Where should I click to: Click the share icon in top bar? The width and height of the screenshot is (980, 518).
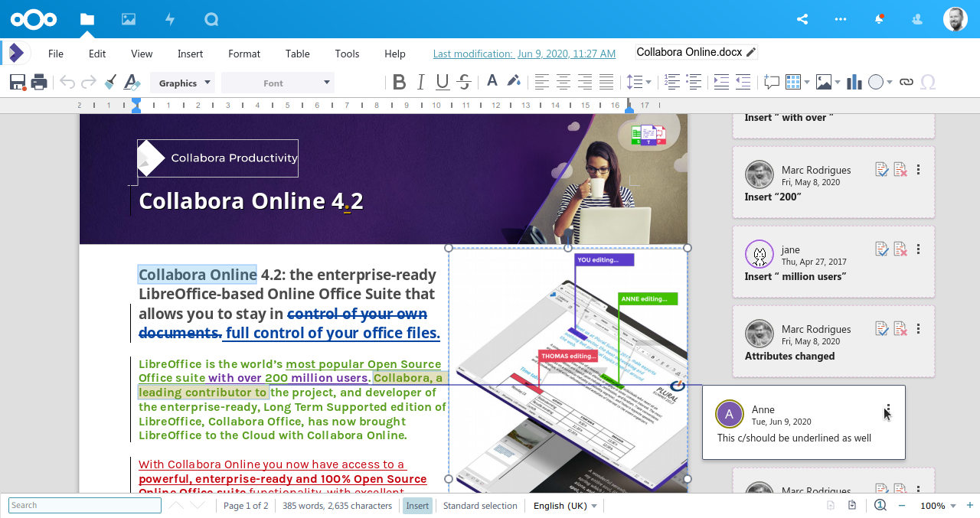(x=802, y=19)
